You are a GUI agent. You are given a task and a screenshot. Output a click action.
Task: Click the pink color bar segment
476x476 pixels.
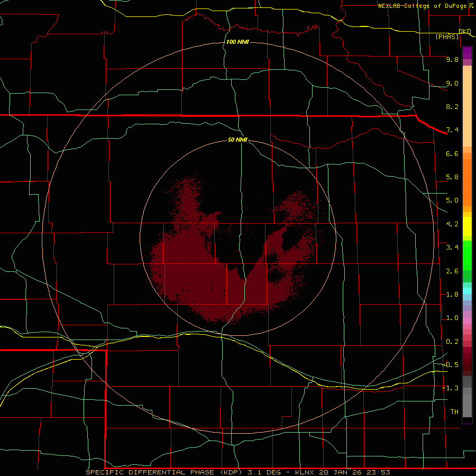[467, 321]
